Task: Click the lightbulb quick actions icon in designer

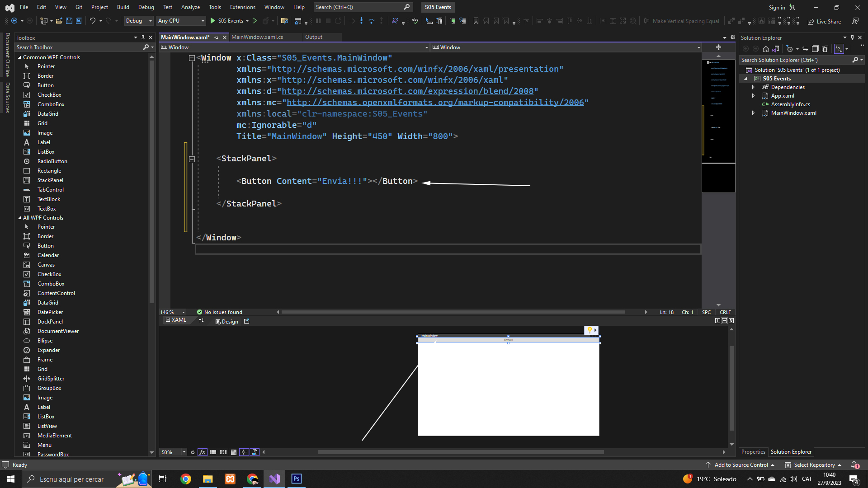Action: (590, 330)
